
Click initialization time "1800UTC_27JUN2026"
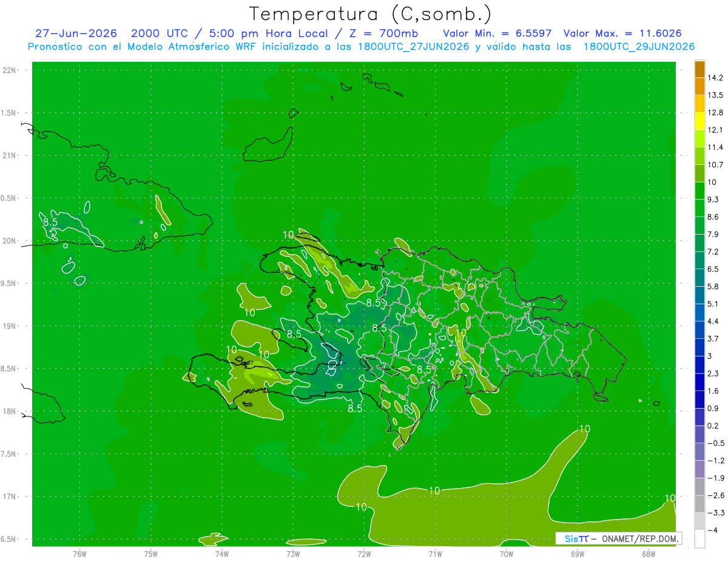414,47
